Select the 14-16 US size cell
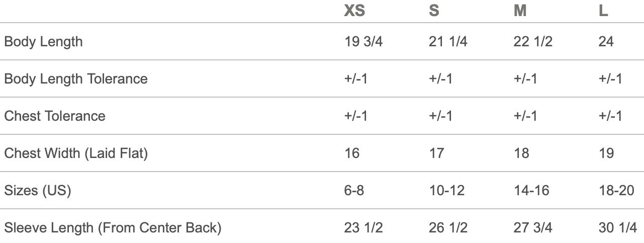This screenshot has height=243, width=644. click(531, 190)
